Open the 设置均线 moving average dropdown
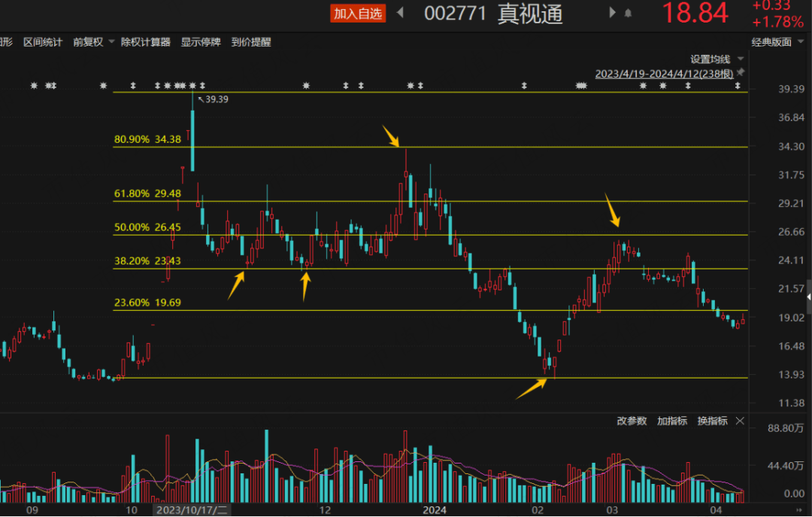The height and width of the screenshot is (517, 812). [717, 59]
